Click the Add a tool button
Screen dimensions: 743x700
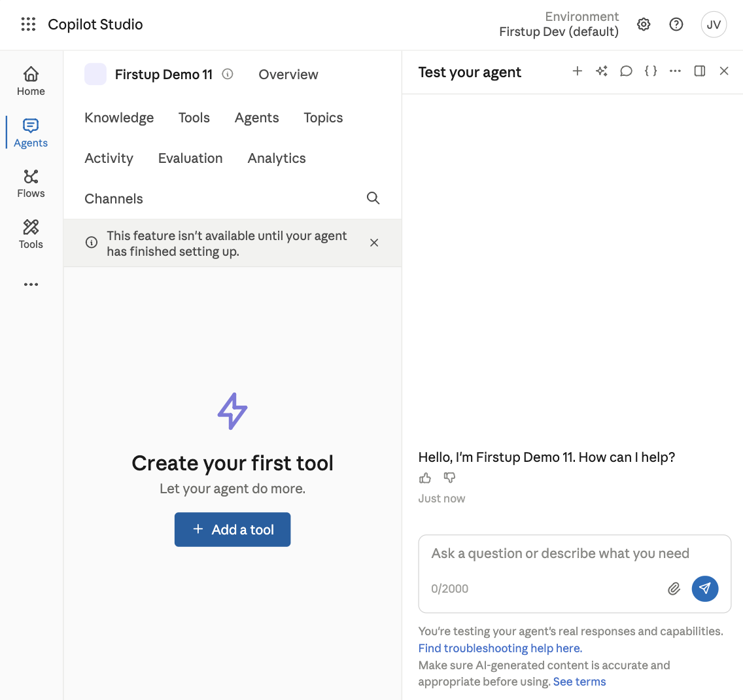(x=232, y=529)
